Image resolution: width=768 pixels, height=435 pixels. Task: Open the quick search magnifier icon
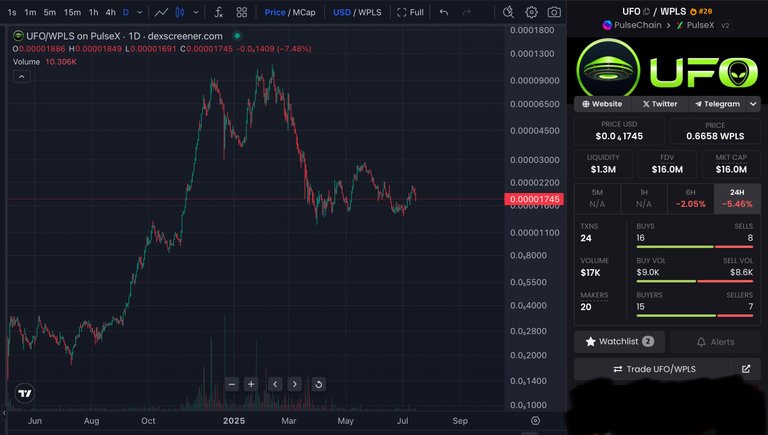[508, 12]
